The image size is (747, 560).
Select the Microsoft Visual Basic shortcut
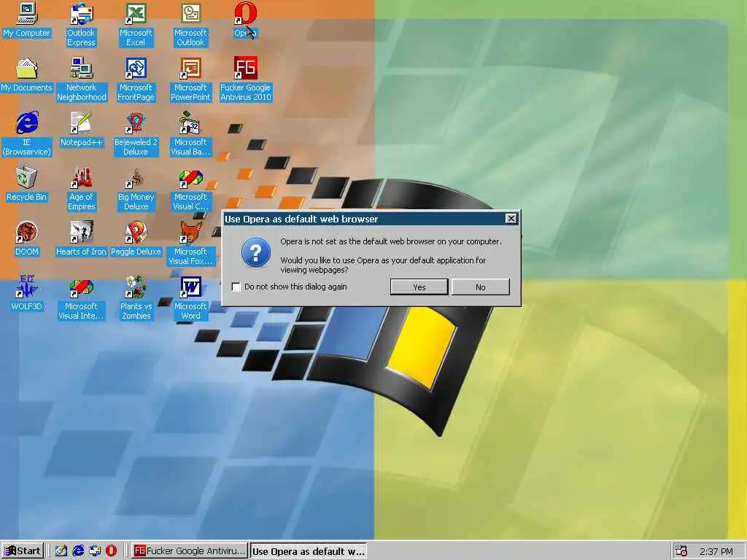190,134
